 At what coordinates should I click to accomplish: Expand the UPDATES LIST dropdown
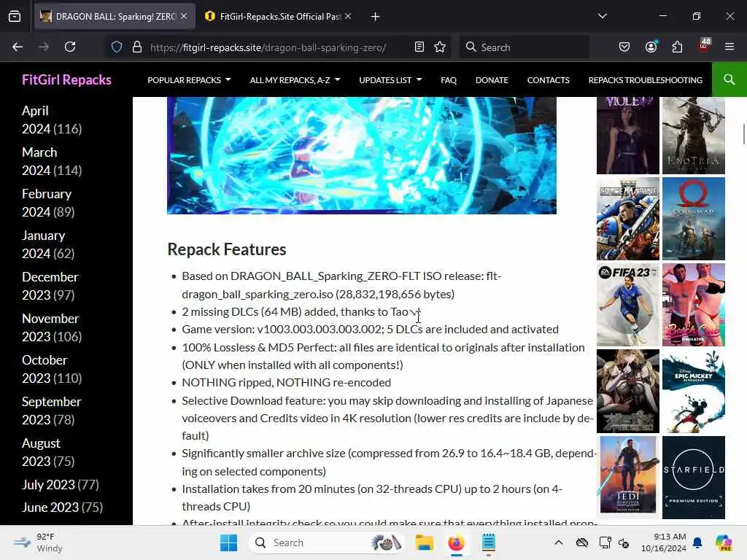(390, 80)
